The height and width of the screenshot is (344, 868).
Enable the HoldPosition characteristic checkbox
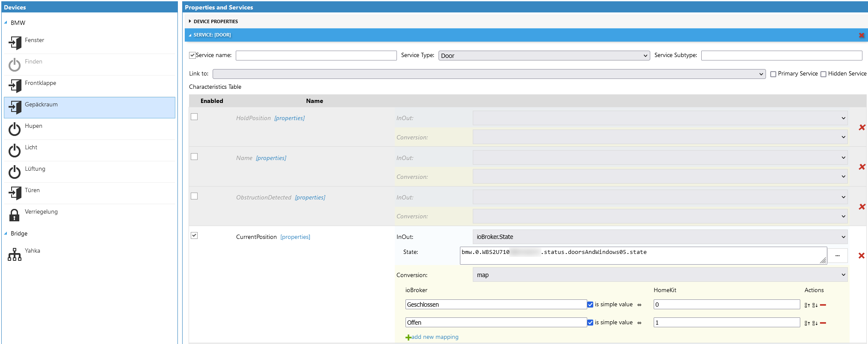point(194,117)
